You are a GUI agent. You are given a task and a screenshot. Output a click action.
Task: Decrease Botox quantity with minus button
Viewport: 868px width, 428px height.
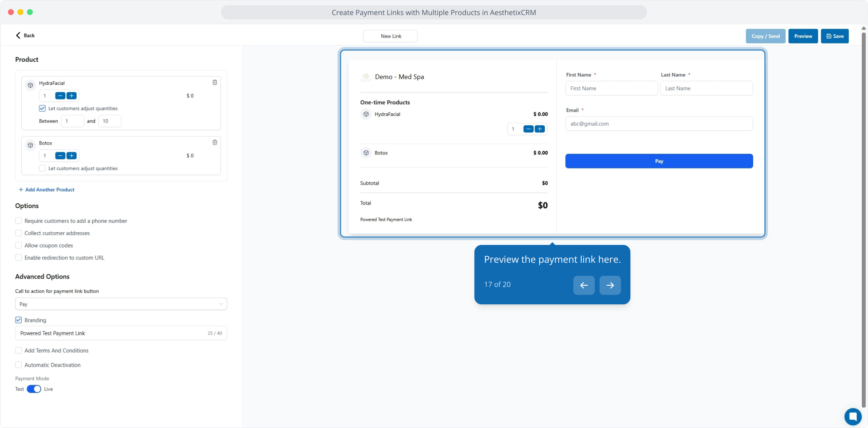pos(60,156)
